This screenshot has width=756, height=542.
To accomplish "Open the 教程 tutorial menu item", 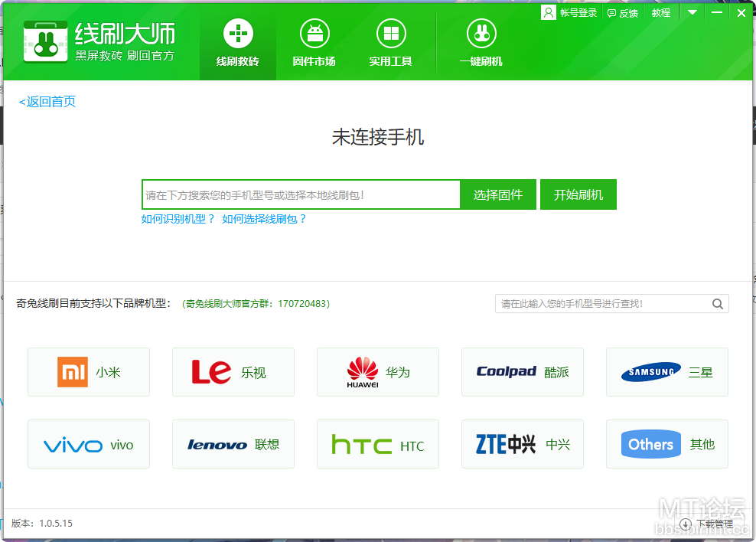I will pyautogui.click(x=660, y=13).
